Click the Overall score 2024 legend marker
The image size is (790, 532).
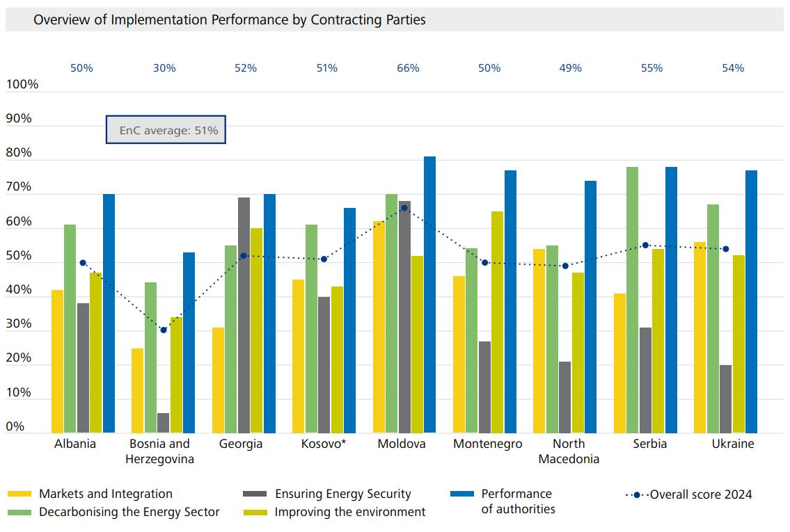pos(637,495)
